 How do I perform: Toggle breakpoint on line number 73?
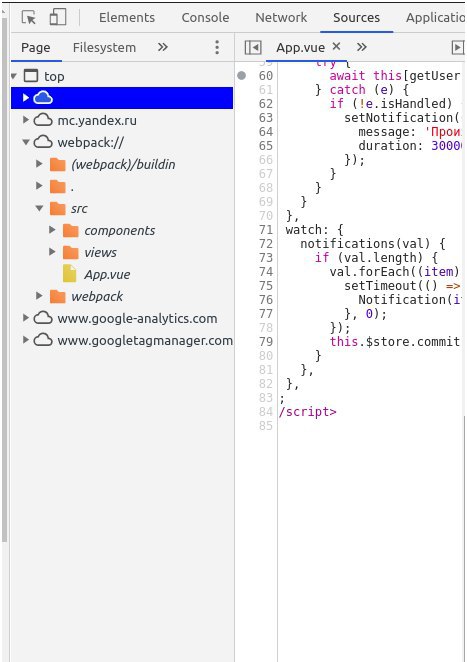[266, 258]
